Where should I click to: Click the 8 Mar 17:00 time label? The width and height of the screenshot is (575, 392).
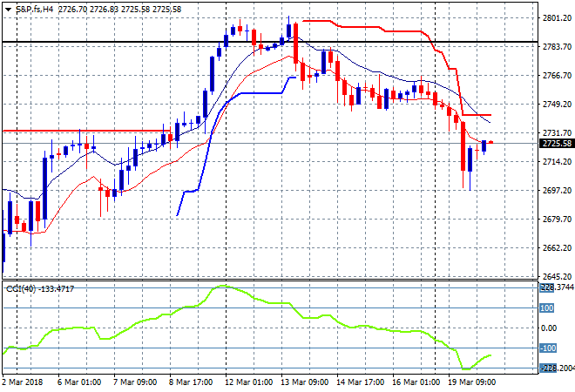point(191,382)
